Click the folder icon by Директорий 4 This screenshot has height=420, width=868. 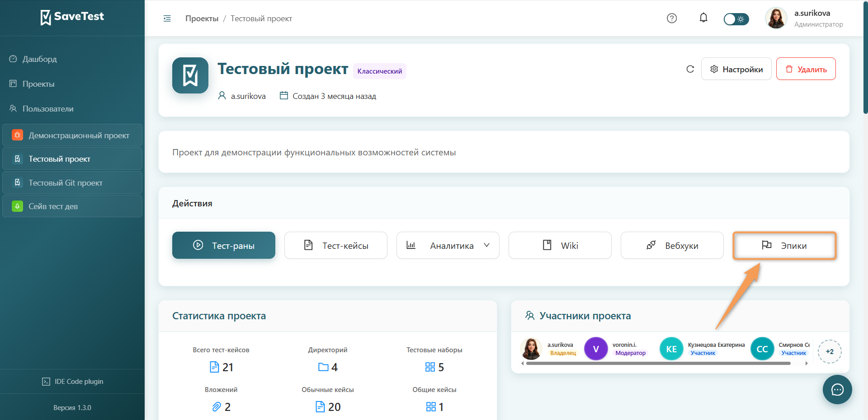pos(323,367)
